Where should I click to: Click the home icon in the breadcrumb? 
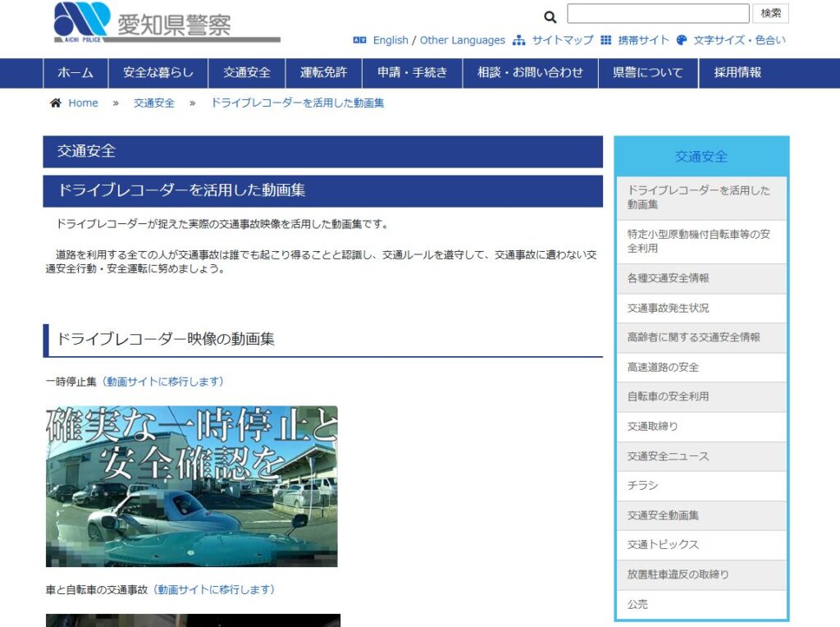tap(56, 103)
